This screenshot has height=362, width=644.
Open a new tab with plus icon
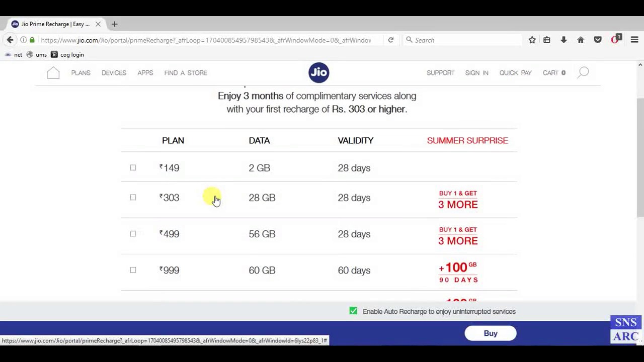[x=114, y=24]
